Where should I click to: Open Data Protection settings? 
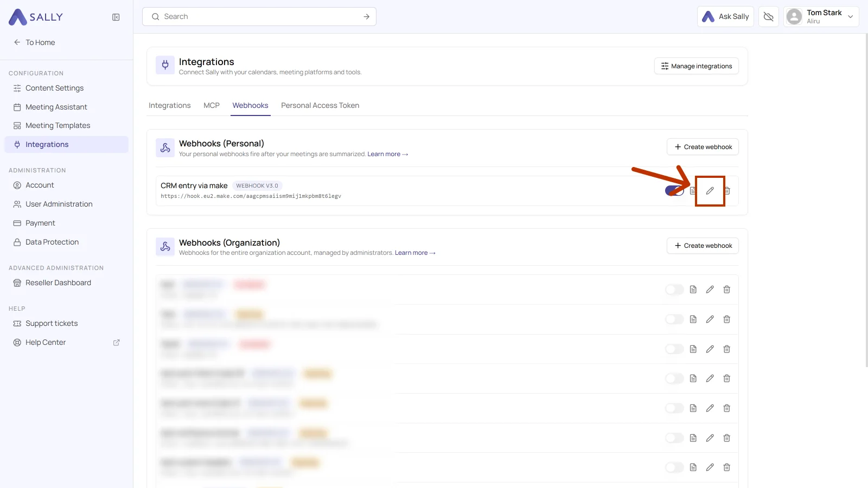coord(66,242)
